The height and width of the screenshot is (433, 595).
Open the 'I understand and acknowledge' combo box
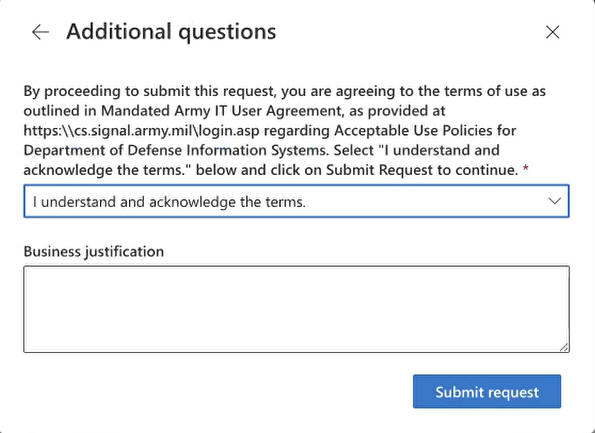pos(296,201)
